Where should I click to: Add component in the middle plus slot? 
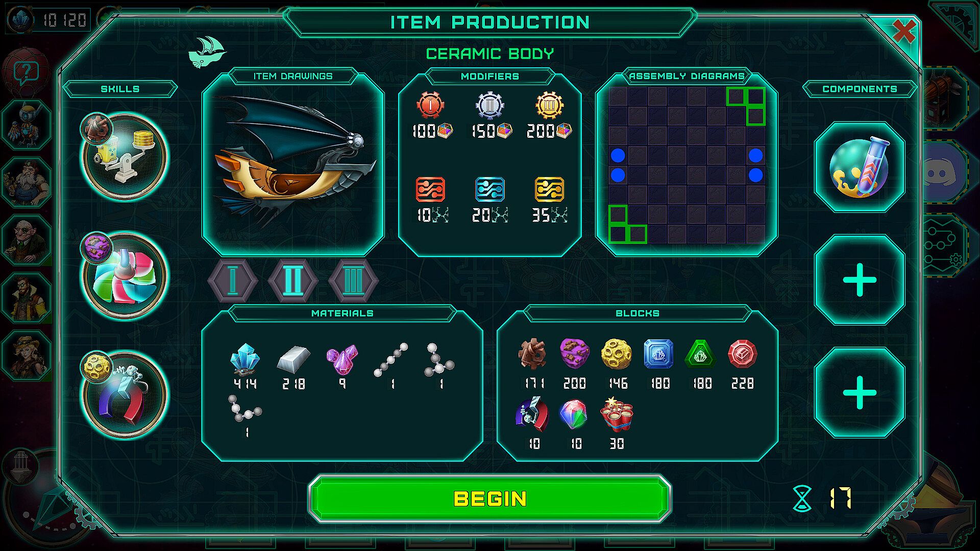click(860, 280)
